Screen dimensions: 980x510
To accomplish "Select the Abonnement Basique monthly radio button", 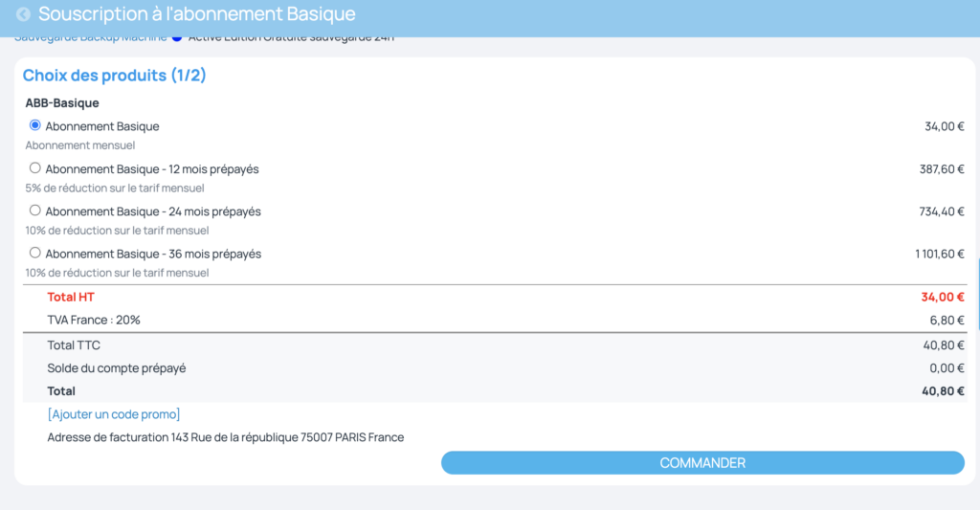I will pos(35,125).
